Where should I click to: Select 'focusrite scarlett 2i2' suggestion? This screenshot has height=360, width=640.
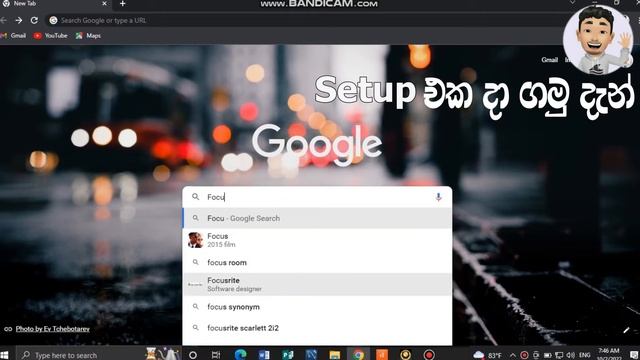click(317, 328)
